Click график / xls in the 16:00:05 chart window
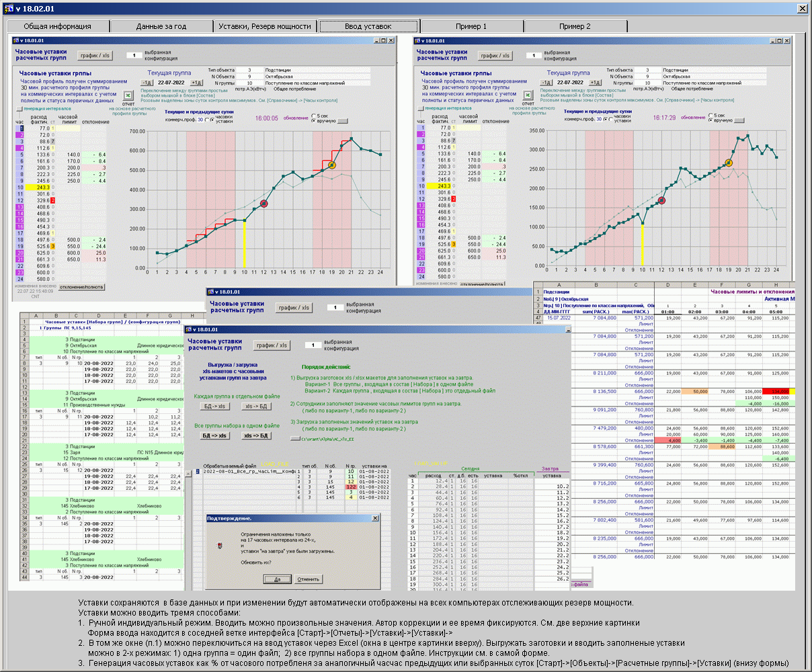Screen dimensions: 812x672 pos(96,56)
